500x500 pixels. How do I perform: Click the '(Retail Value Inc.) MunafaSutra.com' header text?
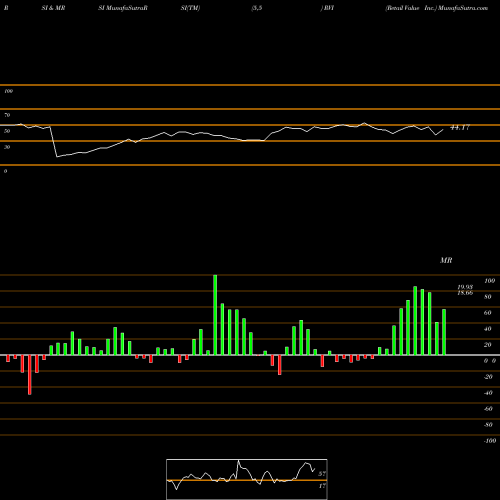(x=437, y=8)
